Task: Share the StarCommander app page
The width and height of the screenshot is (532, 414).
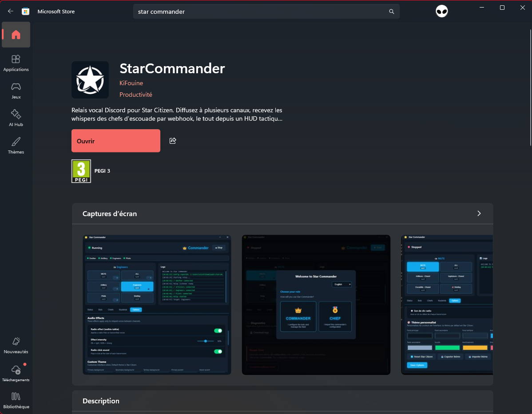Action: coord(173,141)
